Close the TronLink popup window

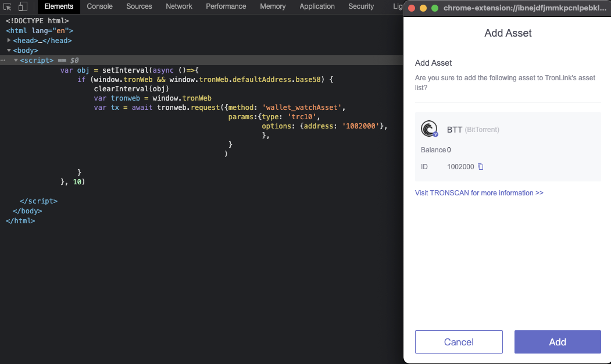[x=412, y=8]
